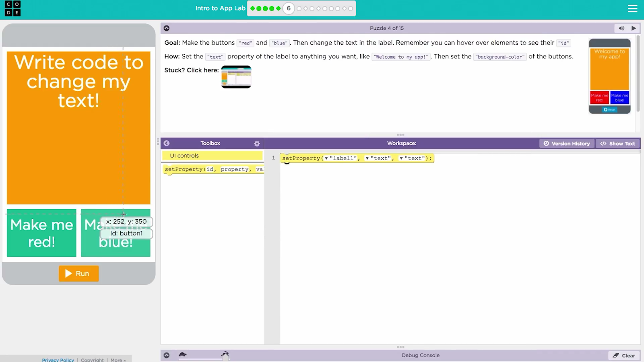
Task: Collapse the Debug Console panel
Action: tap(167, 355)
